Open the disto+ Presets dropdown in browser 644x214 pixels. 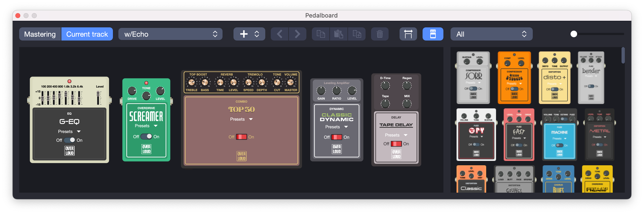[x=555, y=84]
